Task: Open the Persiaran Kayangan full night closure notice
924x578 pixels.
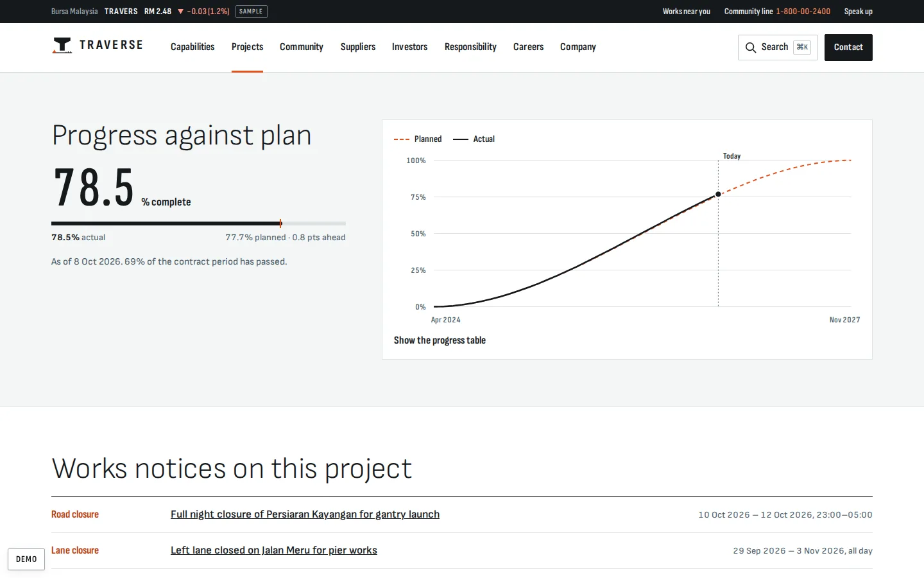Action: [x=305, y=514]
